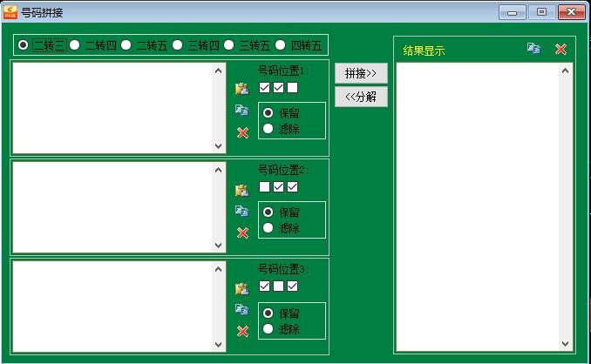Viewport: 591px width, 364px height.
Task: Click into the 号码位置1 text area
Action: [x=112, y=108]
